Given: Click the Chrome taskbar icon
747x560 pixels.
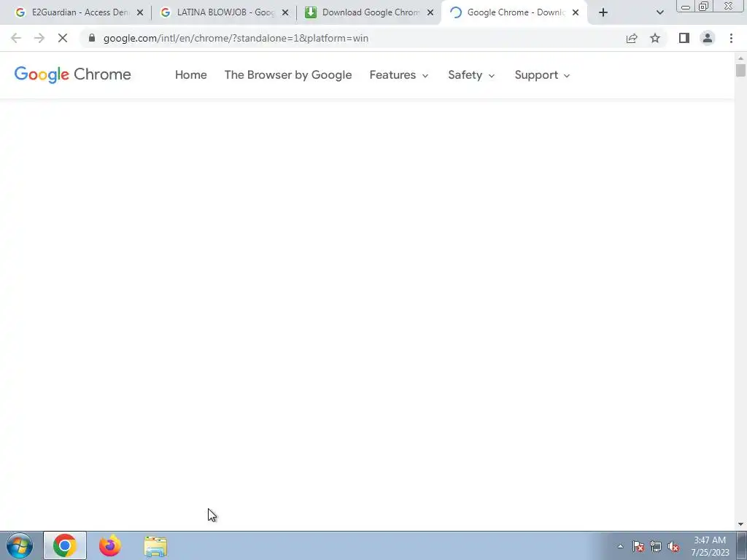Looking at the screenshot, I should click(65, 545).
